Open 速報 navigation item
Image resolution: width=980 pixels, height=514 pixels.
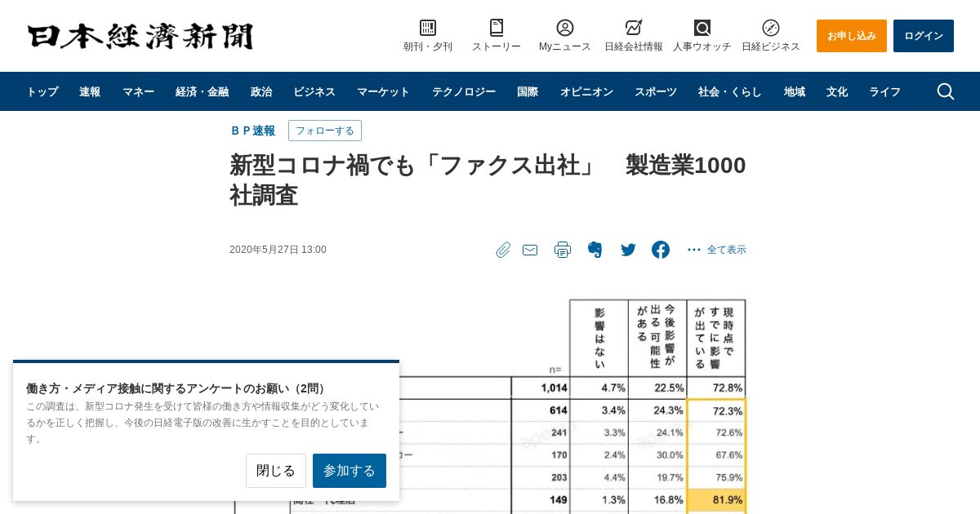tap(90, 91)
